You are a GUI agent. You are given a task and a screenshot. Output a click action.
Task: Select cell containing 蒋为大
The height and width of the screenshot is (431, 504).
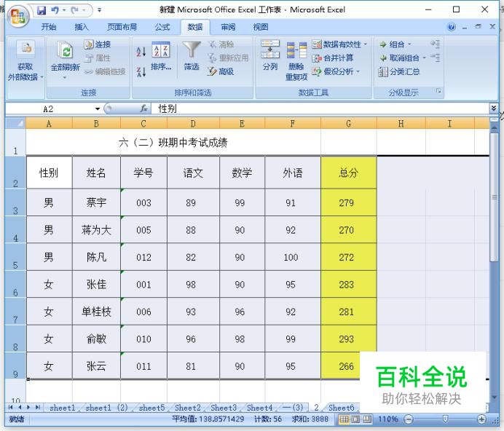tap(96, 230)
